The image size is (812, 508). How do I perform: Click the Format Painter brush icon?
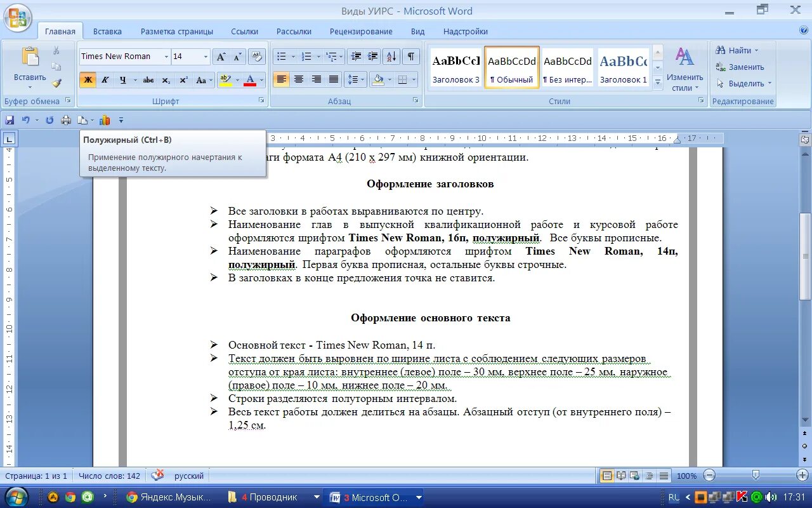tap(56, 83)
